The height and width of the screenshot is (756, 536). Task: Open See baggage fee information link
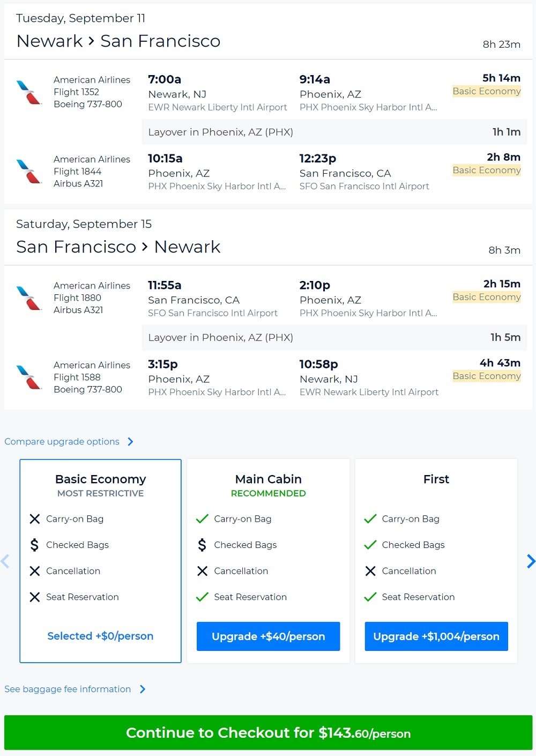coord(68,690)
